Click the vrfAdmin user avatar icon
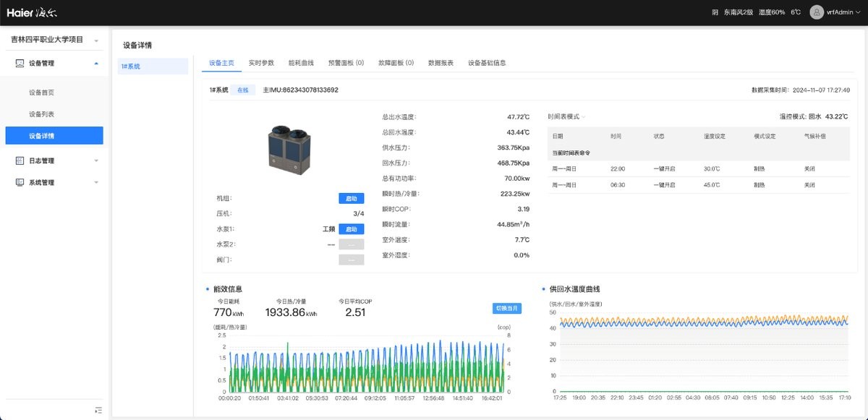 click(817, 12)
